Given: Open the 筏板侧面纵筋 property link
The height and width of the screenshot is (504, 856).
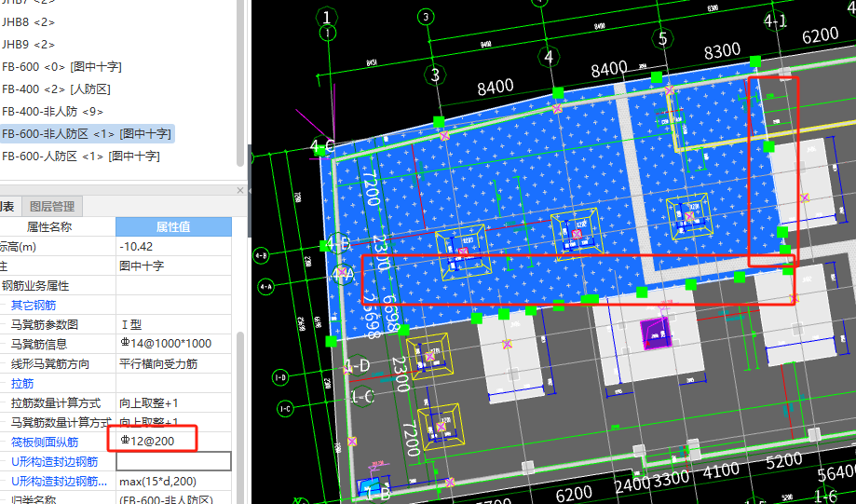Looking at the screenshot, I should click(x=45, y=443).
